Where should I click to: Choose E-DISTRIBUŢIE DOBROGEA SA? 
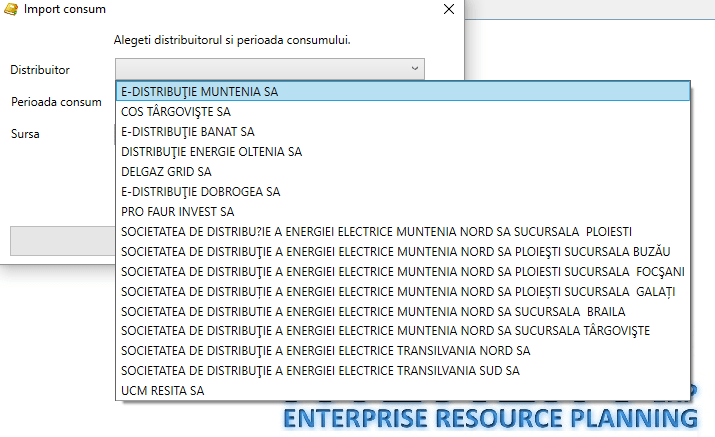(403, 192)
